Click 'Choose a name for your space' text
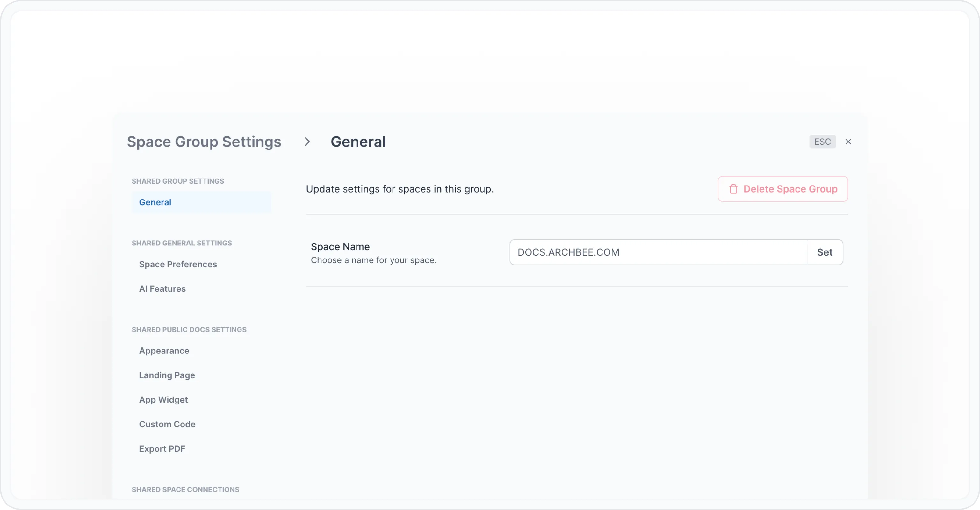This screenshot has width=980, height=510. coord(374,260)
